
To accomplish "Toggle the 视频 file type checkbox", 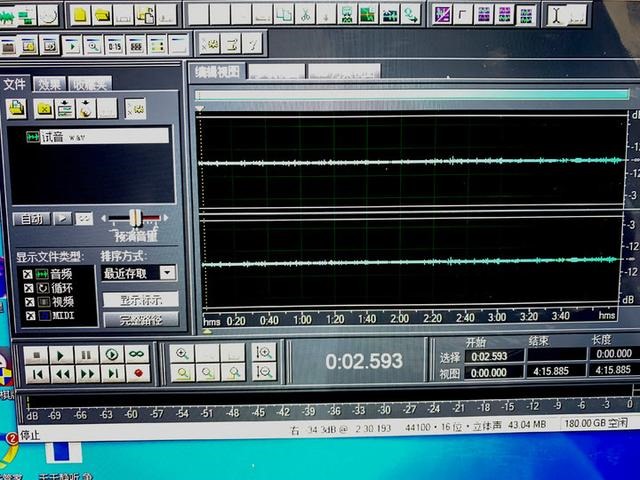I will 28,301.
